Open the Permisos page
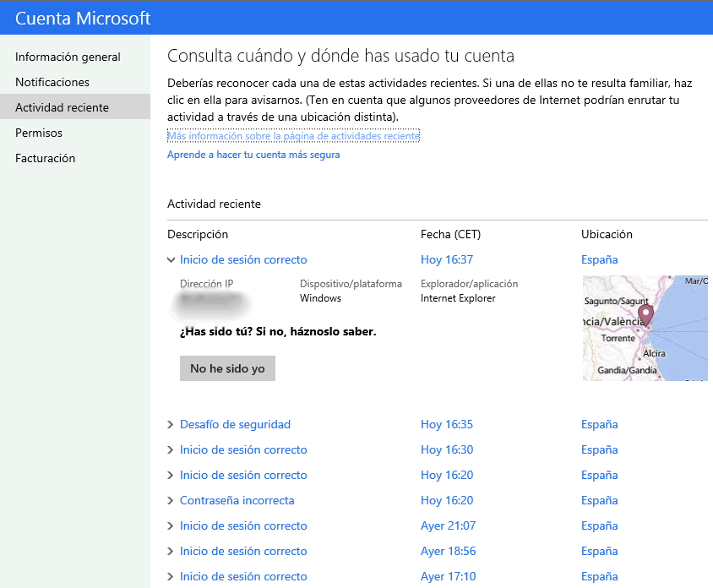Screen dimensions: 713x588 (x=39, y=133)
